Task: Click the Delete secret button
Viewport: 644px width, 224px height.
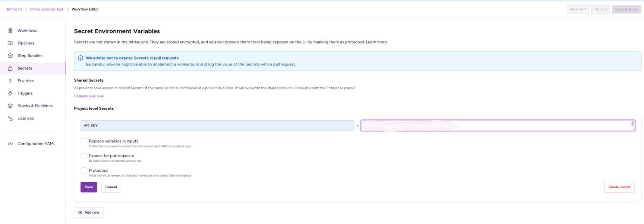Action: (619, 187)
